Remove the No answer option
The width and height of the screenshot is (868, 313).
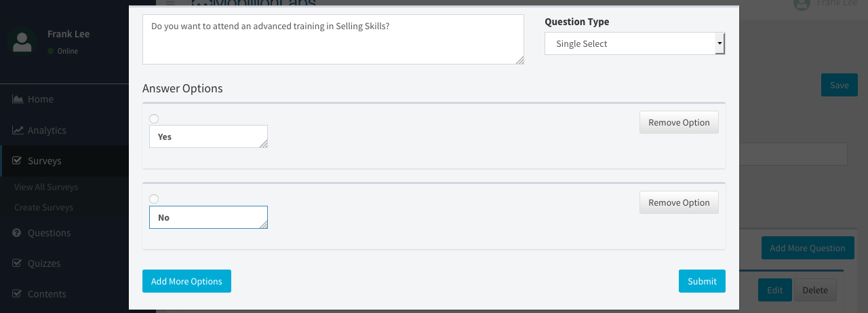(679, 202)
